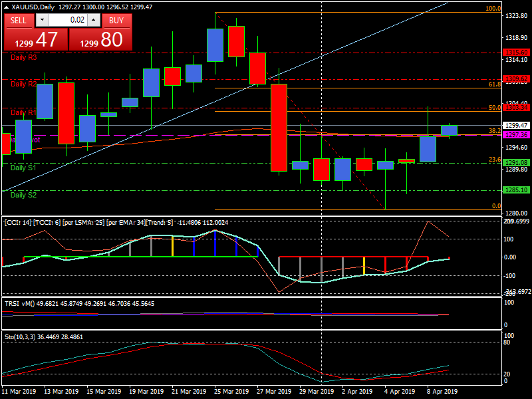This screenshot has width=532, height=399.
Task: Select the Daily S2 support label
Action: pyautogui.click(x=24, y=195)
